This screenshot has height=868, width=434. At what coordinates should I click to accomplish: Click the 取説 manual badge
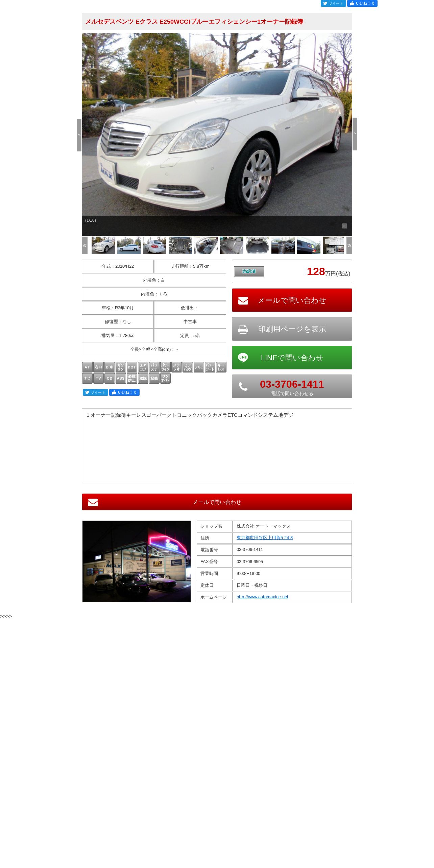click(x=143, y=378)
